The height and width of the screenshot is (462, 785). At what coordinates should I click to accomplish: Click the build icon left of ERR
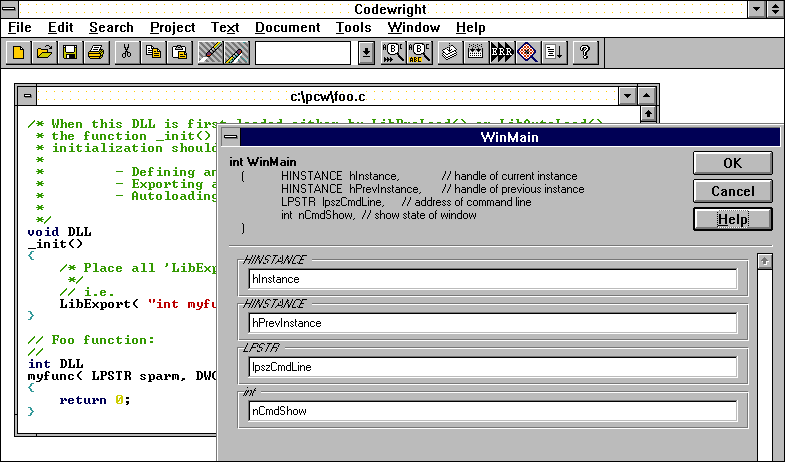point(476,53)
